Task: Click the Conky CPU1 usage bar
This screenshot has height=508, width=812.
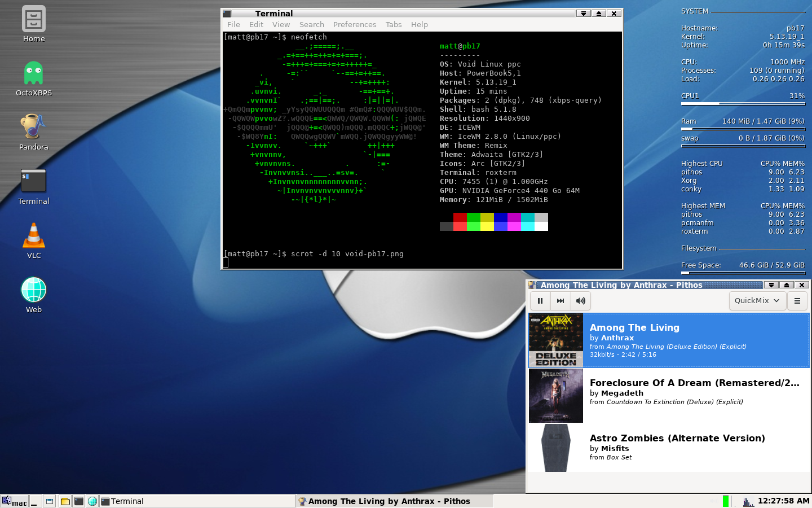Action: coord(743,104)
